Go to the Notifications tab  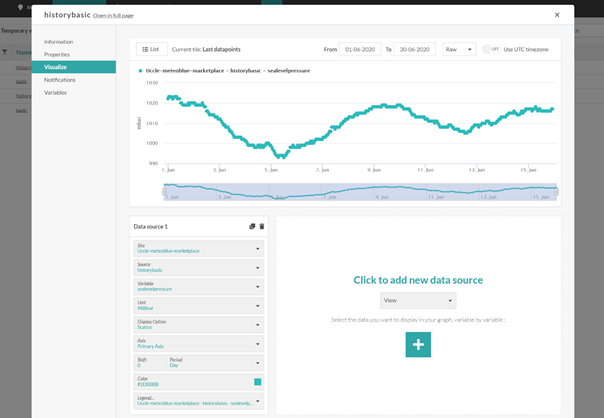click(x=60, y=80)
